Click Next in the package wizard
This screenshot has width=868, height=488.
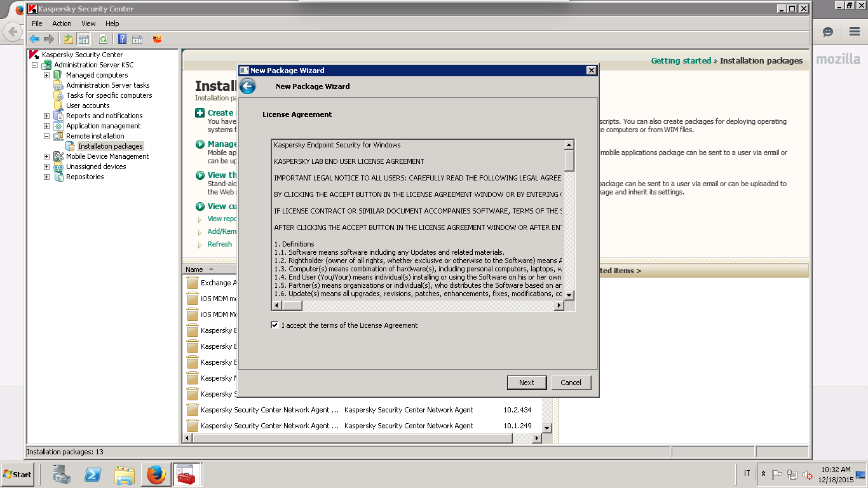pyautogui.click(x=526, y=383)
